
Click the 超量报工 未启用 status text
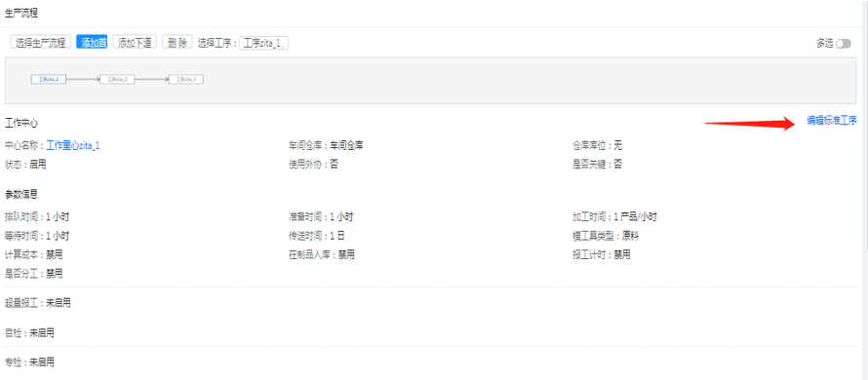coord(38,303)
